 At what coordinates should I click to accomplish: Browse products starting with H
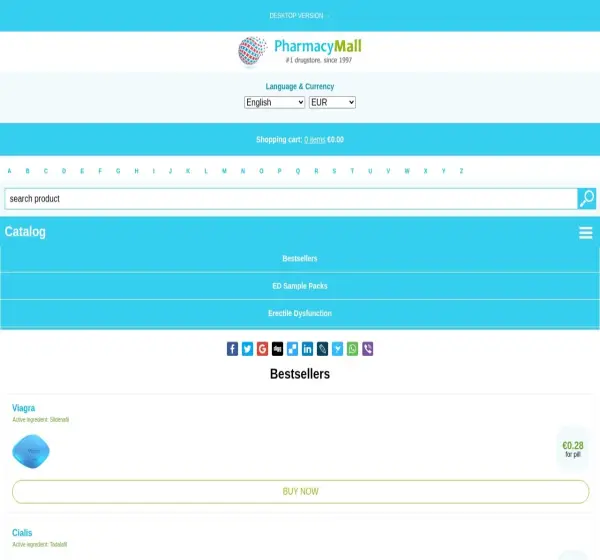point(137,171)
